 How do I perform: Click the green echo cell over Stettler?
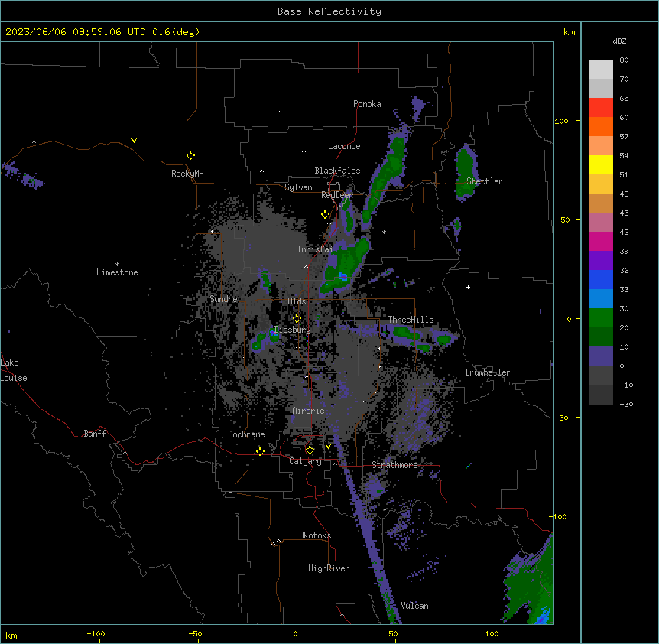[x=466, y=172]
